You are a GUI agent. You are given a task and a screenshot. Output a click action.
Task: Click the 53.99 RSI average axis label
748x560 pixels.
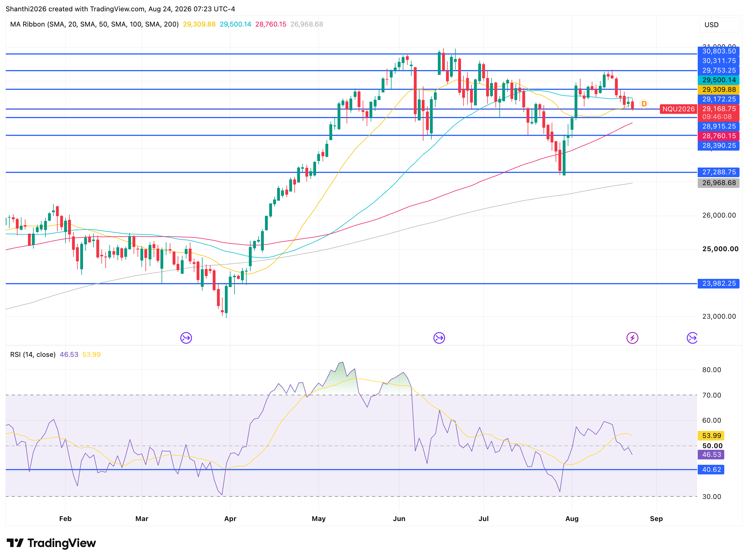pyautogui.click(x=711, y=436)
